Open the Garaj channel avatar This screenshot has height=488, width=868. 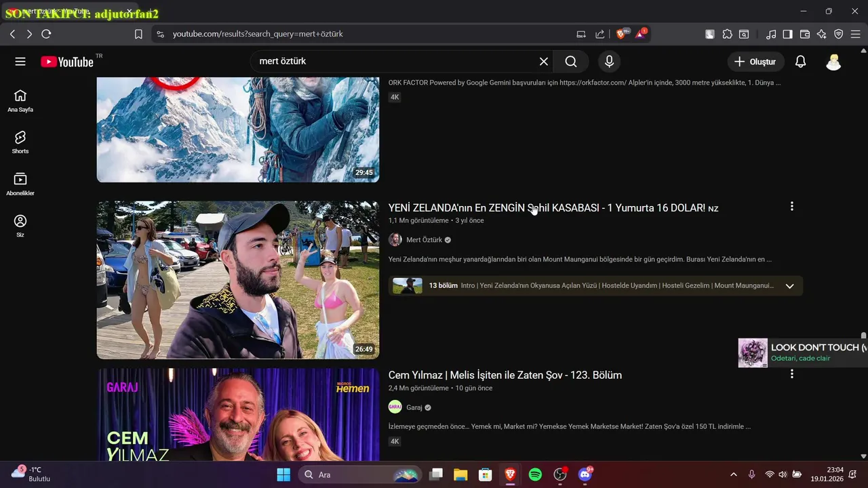395,407
